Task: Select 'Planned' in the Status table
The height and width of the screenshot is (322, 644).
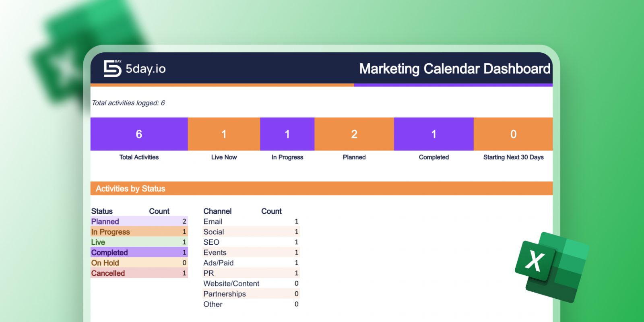Action: pyautogui.click(x=105, y=222)
